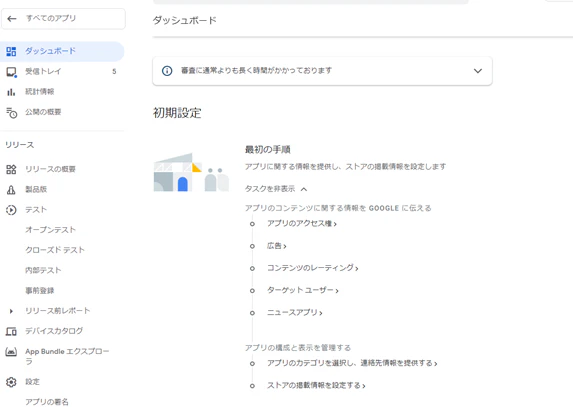Open オープンテスト sub-item

50,230
